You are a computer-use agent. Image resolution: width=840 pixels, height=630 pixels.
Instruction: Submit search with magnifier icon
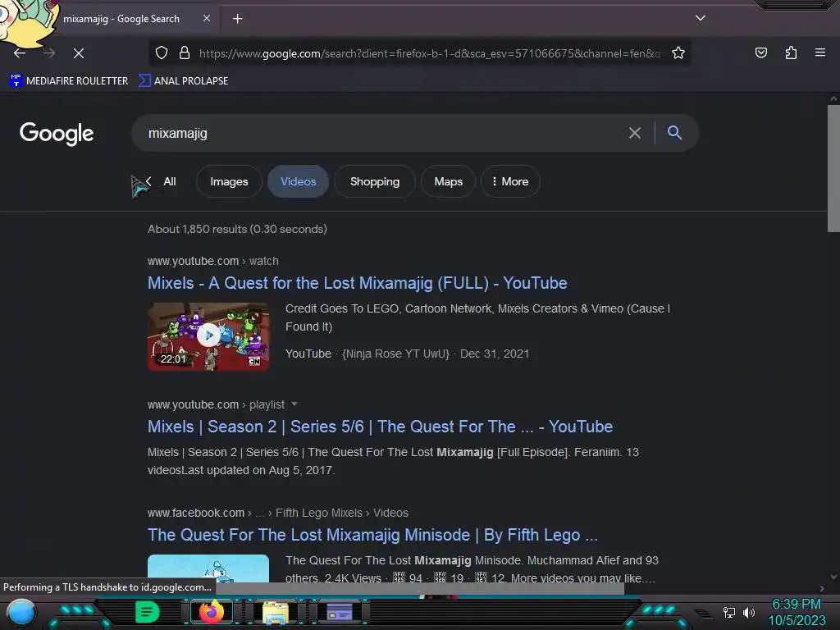674,132
